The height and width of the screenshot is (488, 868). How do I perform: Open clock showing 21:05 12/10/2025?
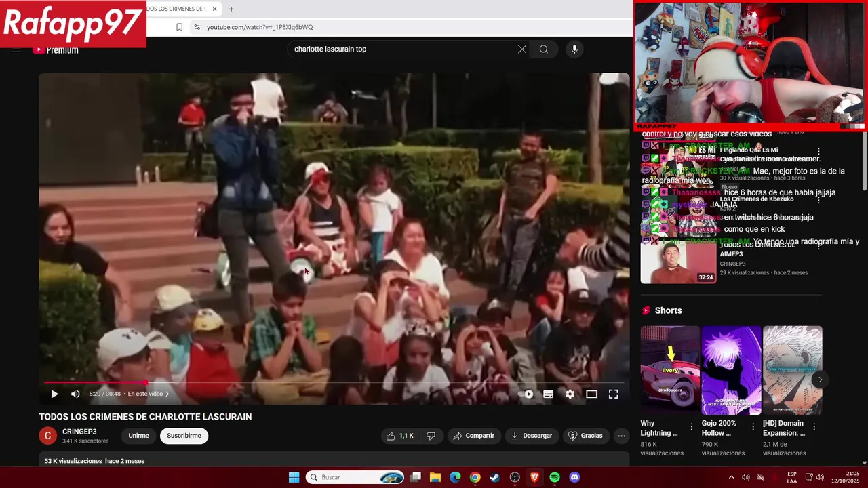(x=846, y=477)
